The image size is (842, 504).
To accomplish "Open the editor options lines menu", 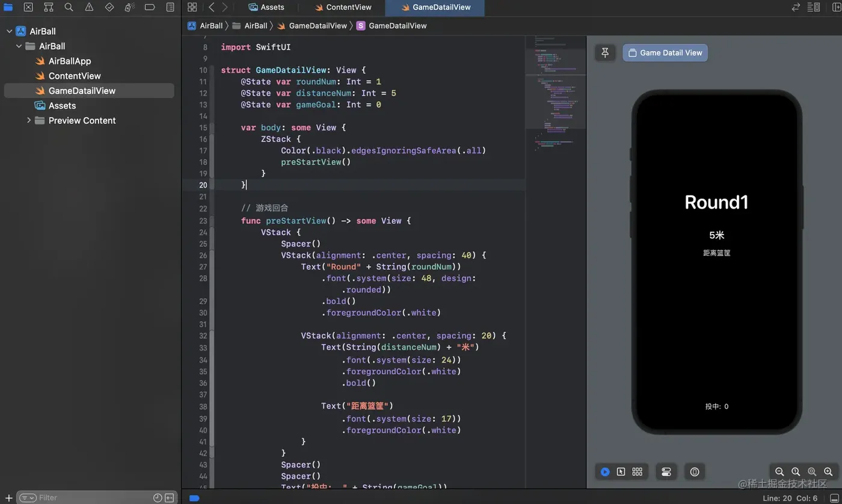I will pos(813,7).
